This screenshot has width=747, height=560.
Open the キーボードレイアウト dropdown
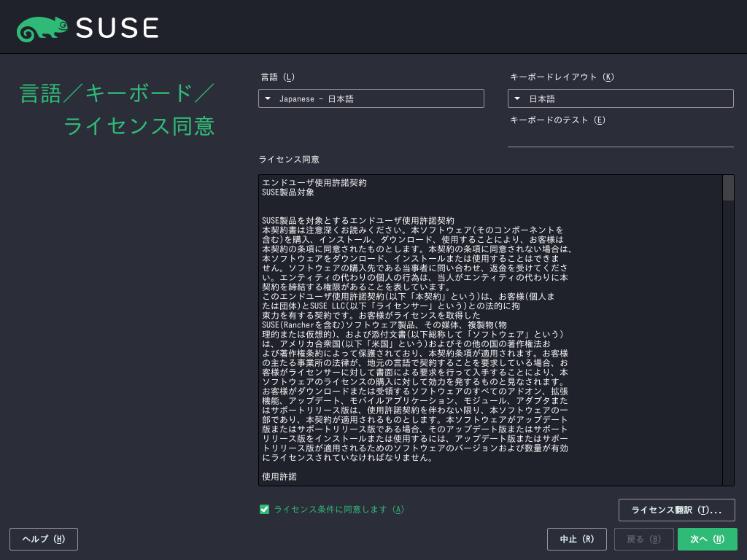coord(620,98)
